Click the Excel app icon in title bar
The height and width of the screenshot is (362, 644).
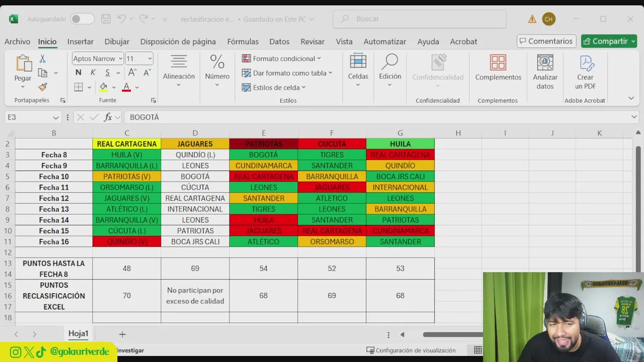[14, 19]
